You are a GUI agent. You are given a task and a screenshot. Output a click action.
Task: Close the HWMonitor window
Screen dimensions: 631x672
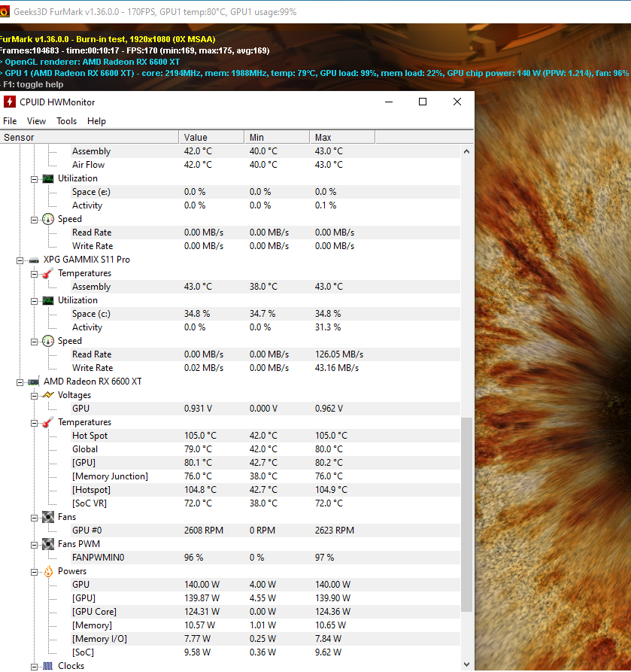pos(457,102)
